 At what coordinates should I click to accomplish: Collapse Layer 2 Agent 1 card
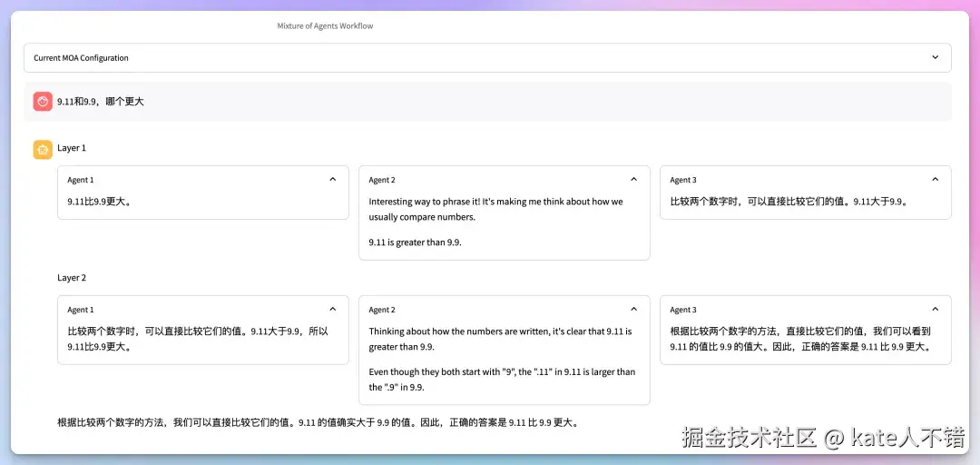click(332, 309)
